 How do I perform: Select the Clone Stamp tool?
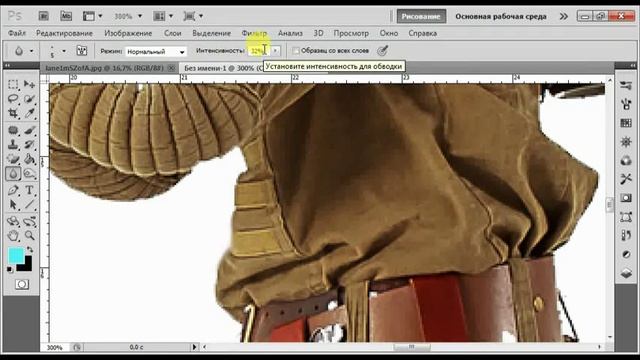[x=13, y=145]
